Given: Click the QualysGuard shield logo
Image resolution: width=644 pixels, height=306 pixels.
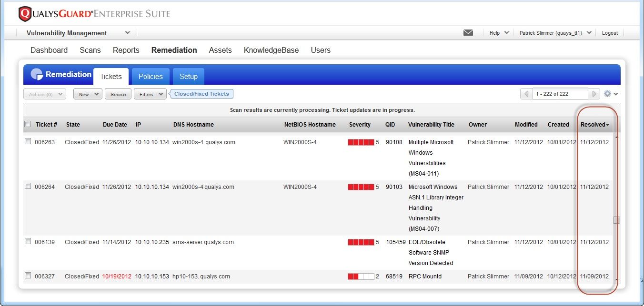Looking at the screenshot, I should [25, 14].
